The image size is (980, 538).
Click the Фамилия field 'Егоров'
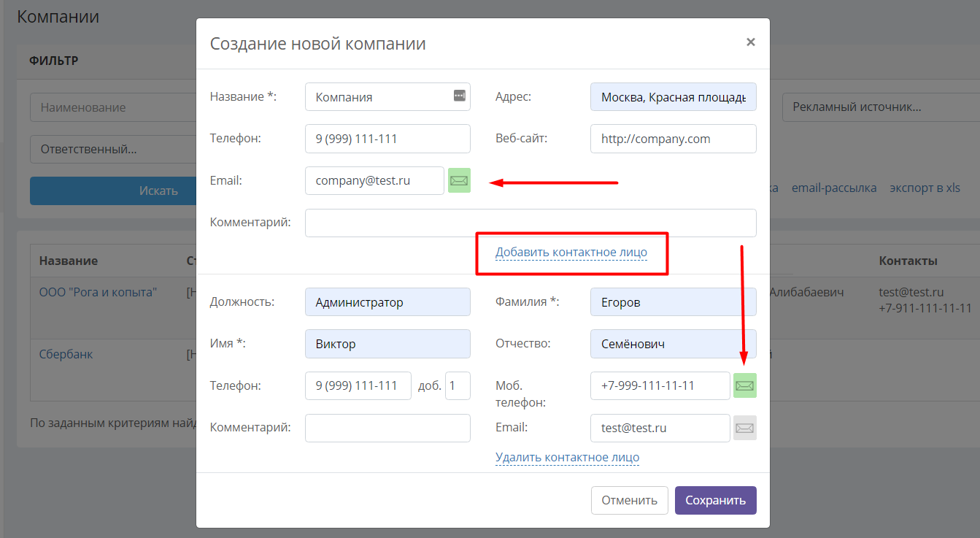coord(674,302)
